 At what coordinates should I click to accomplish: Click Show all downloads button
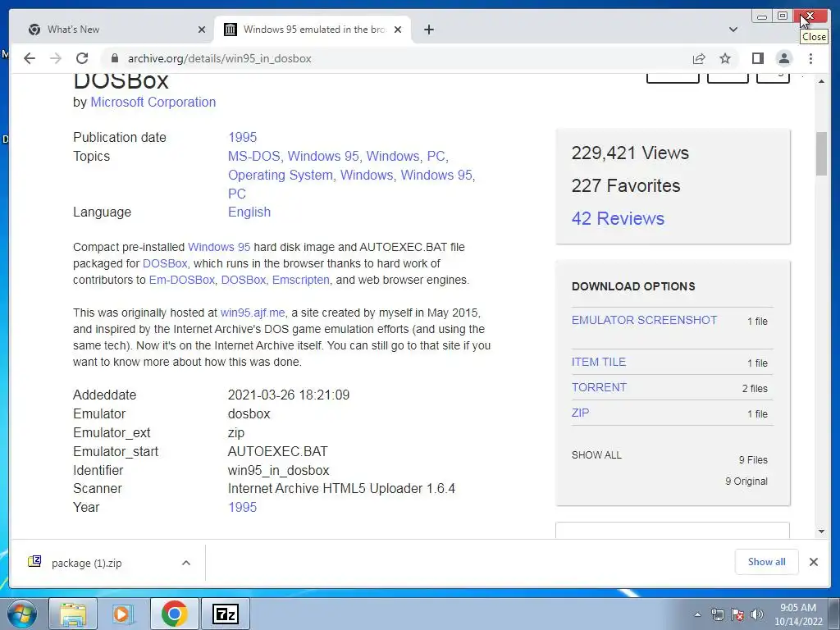click(x=767, y=561)
